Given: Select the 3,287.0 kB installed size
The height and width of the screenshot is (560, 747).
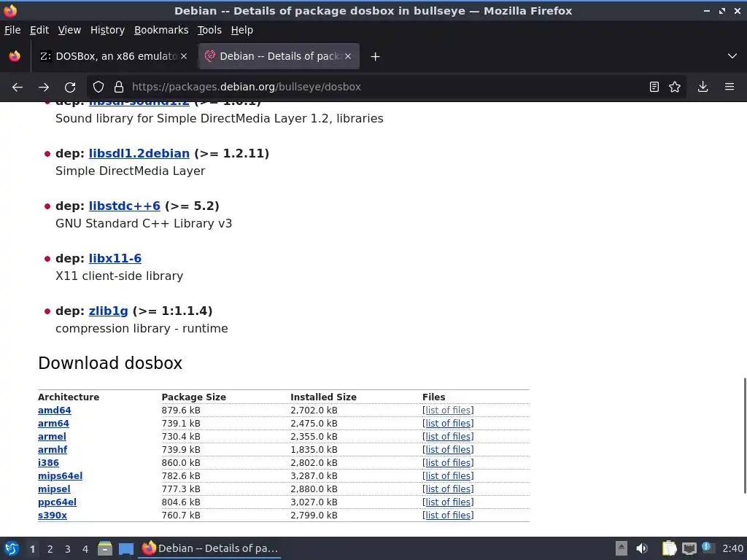Looking at the screenshot, I should (314, 475).
